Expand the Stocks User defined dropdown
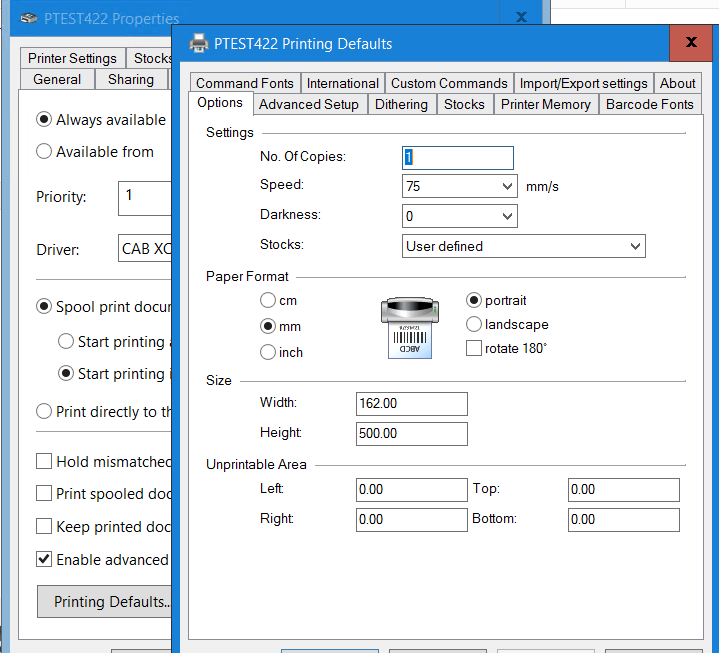The image size is (719, 653). click(x=635, y=246)
